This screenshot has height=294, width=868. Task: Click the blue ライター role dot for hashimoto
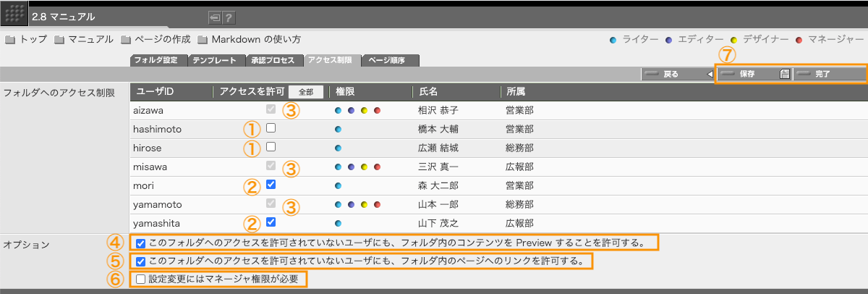pyautogui.click(x=338, y=130)
